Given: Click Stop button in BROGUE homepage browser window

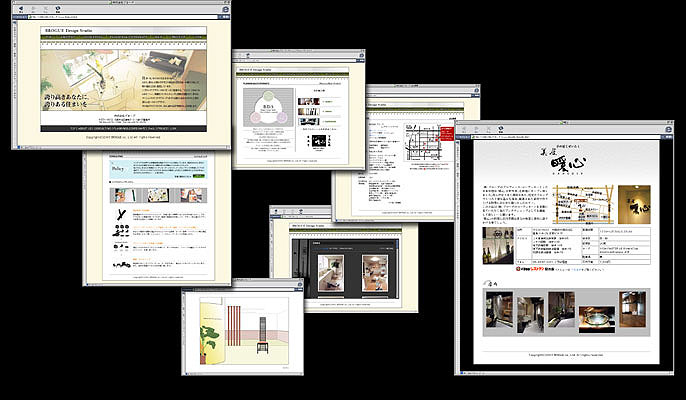Looking at the screenshot, I should pos(46,8).
